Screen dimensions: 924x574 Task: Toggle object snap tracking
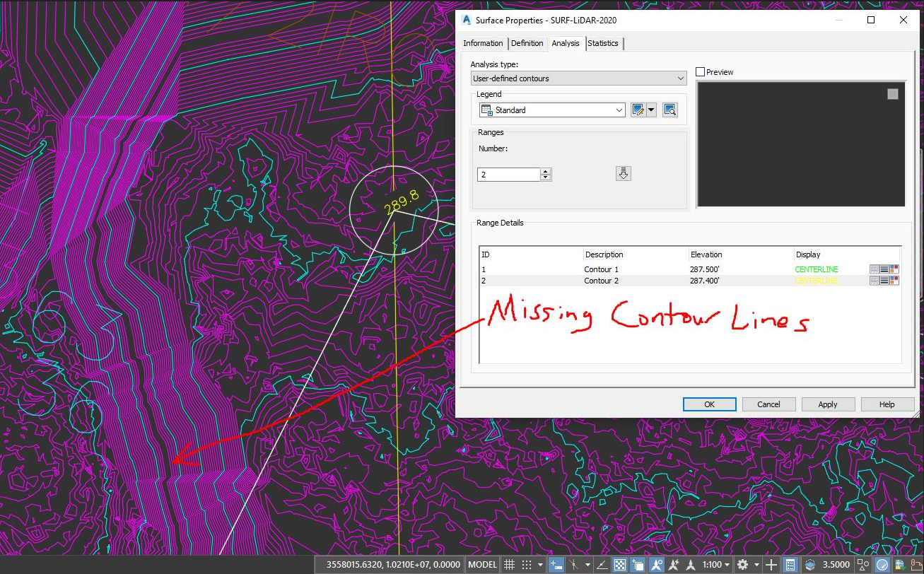[x=674, y=564]
